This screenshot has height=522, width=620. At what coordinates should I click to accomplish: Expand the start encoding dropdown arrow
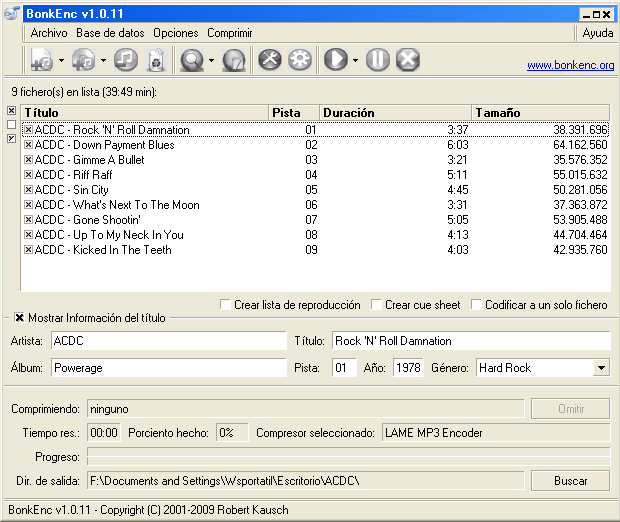point(355,61)
